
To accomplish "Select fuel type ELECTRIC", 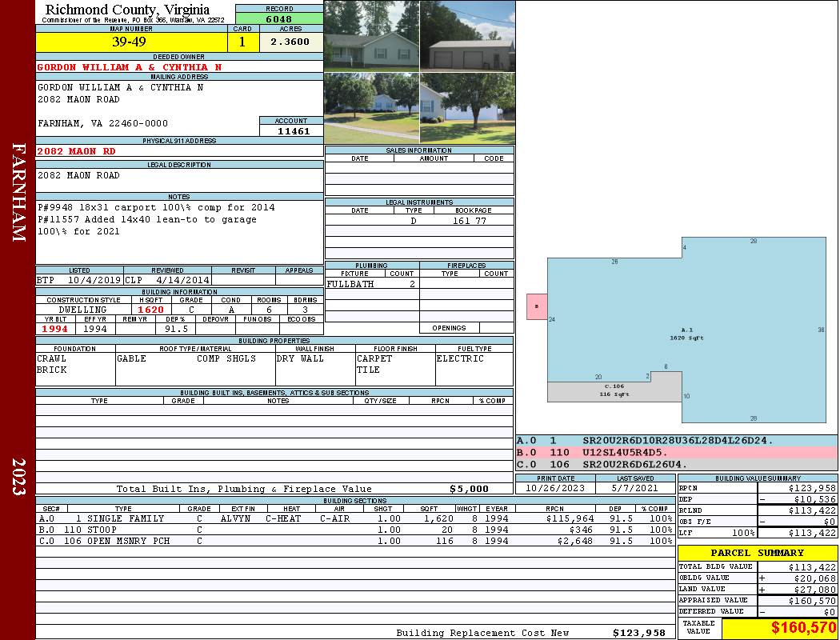I will 460,359.
